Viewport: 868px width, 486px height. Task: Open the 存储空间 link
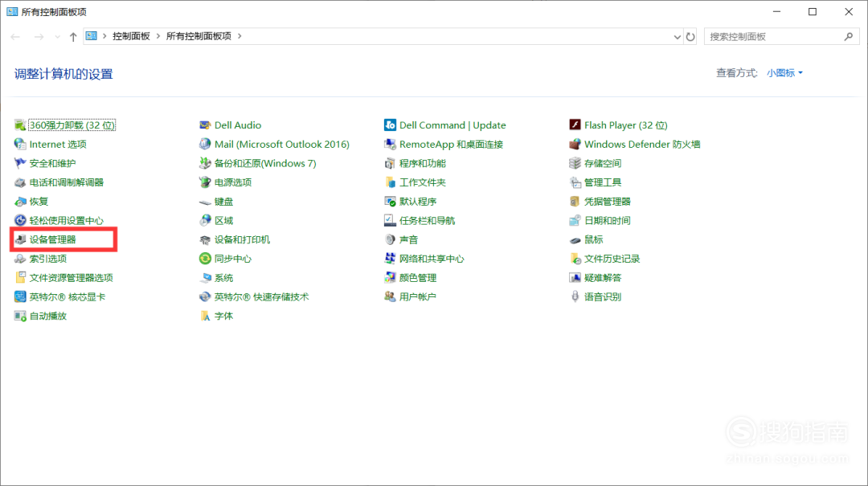[x=603, y=163]
